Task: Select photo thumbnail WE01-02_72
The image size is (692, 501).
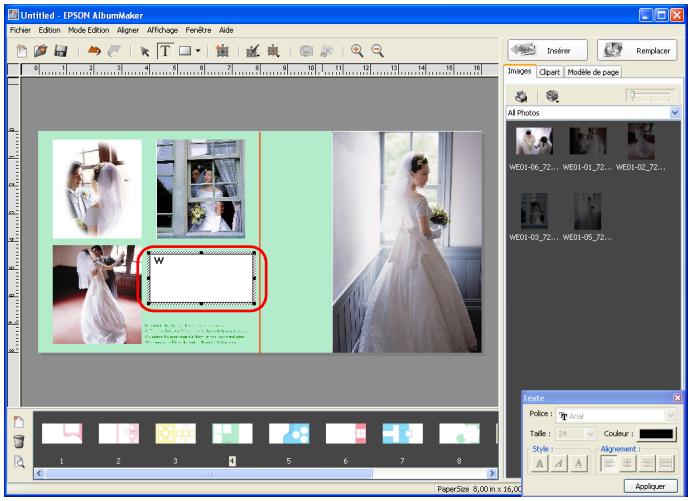Action: click(x=641, y=141)
